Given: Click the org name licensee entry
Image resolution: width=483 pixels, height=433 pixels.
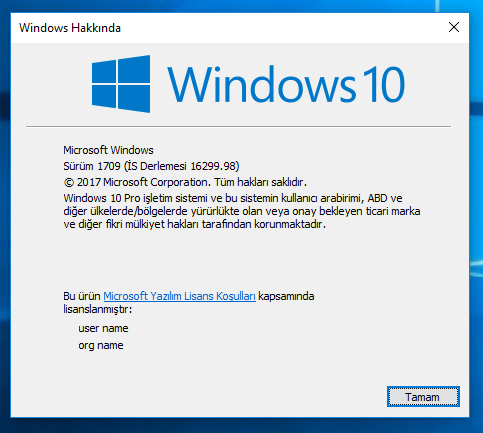Looking at the screenshot, I should click(x=101, y=345).
